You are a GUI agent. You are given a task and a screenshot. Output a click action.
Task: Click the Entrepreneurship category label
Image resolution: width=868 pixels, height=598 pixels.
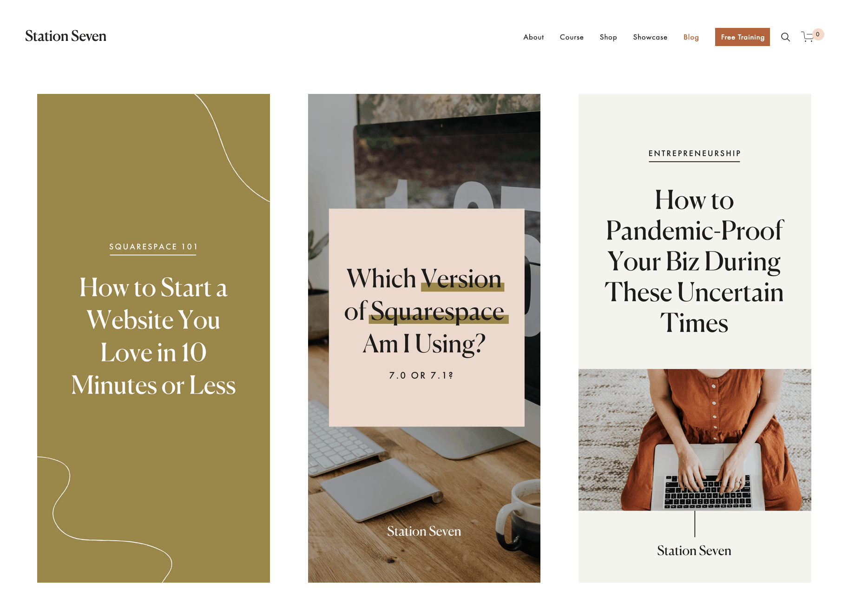[695, 153]
